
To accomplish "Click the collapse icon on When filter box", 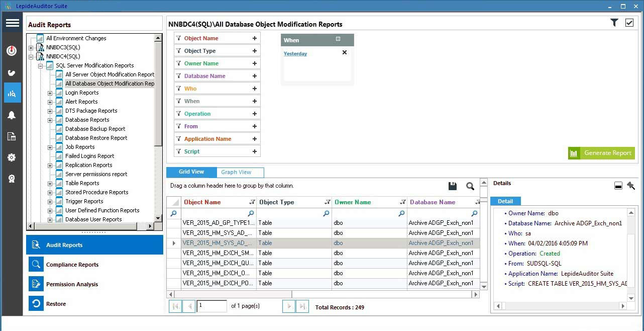I will coord(338,39).
